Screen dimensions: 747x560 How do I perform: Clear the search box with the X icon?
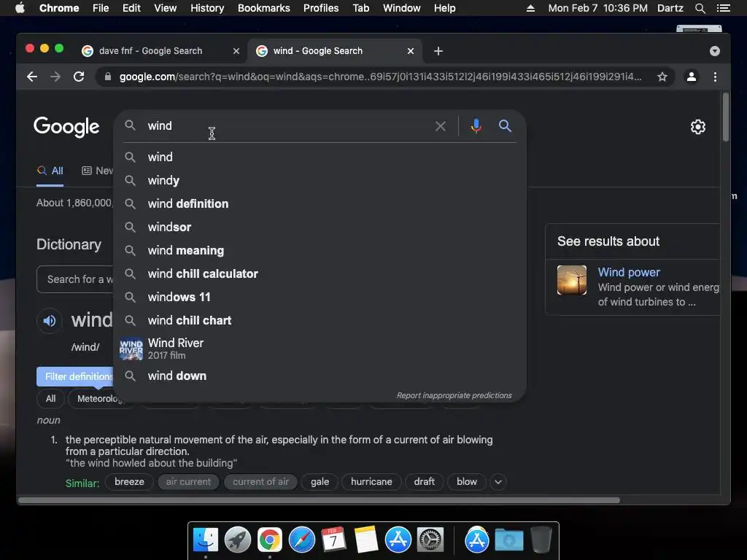pos(440,126)
